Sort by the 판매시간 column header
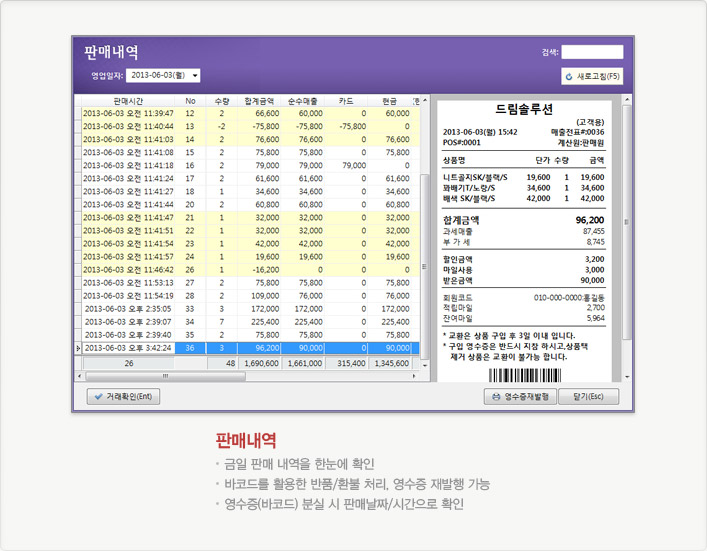 [128, 101]
